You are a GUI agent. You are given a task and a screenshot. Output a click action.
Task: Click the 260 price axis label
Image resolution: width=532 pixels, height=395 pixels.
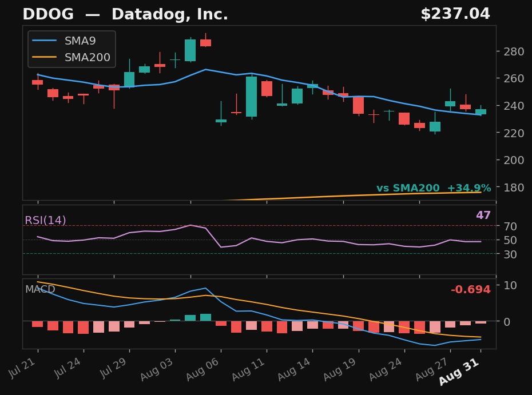pos(514,78)
